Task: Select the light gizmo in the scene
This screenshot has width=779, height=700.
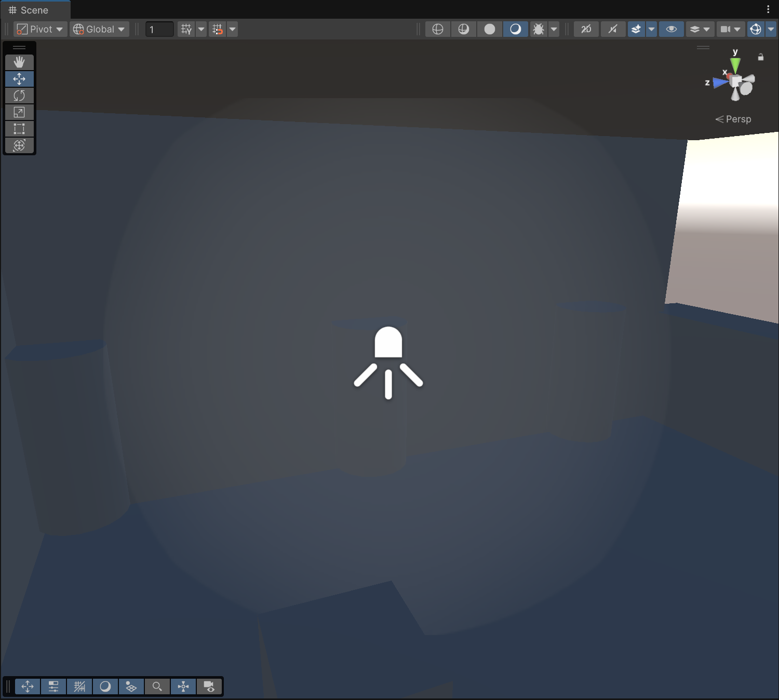Action: (388, 362)
